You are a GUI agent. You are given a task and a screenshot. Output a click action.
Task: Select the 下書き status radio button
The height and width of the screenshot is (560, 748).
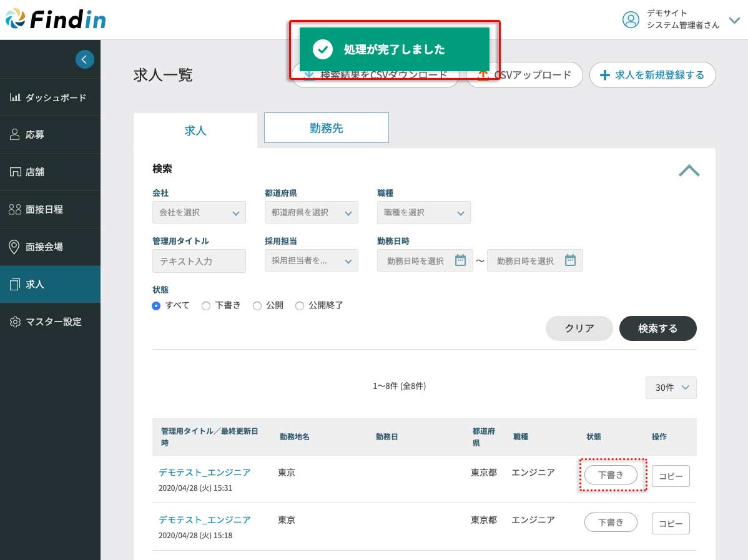click(x=206, y=306)
